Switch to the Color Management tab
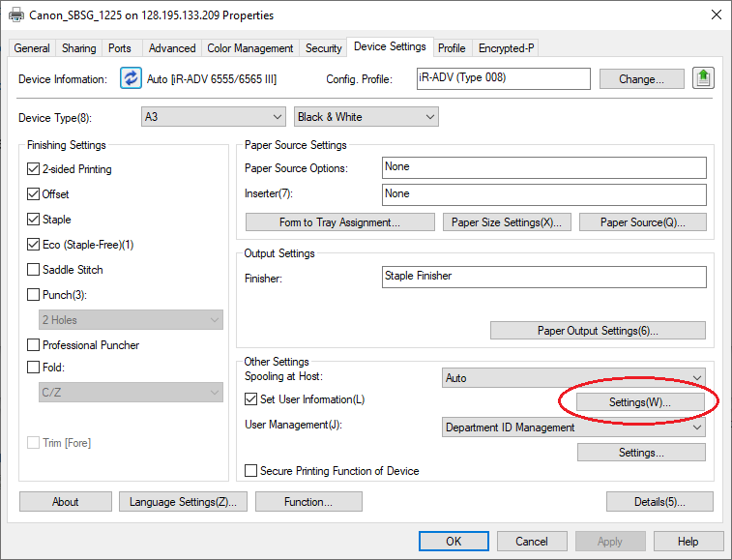 [249, 48]
